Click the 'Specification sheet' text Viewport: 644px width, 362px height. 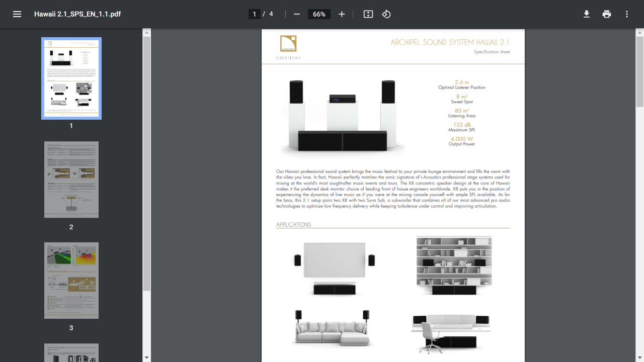click(492, 52)
